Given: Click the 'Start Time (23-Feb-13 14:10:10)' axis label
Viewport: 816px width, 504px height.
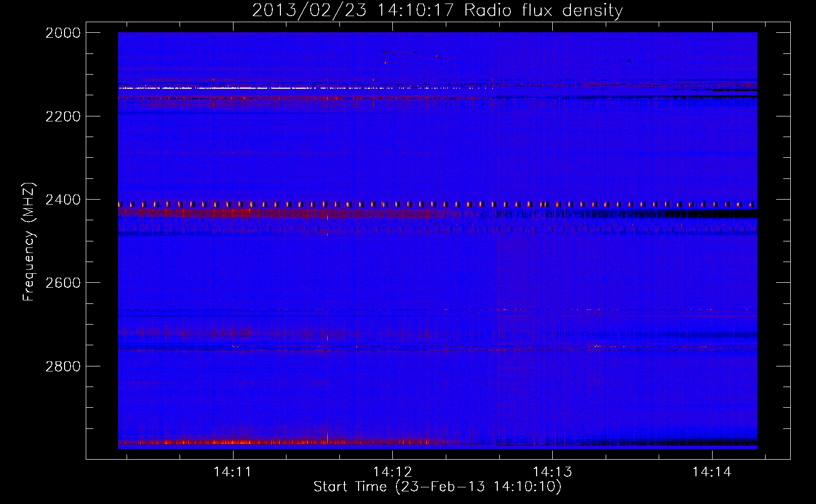Looking at the screenshot, I should 437,487.
